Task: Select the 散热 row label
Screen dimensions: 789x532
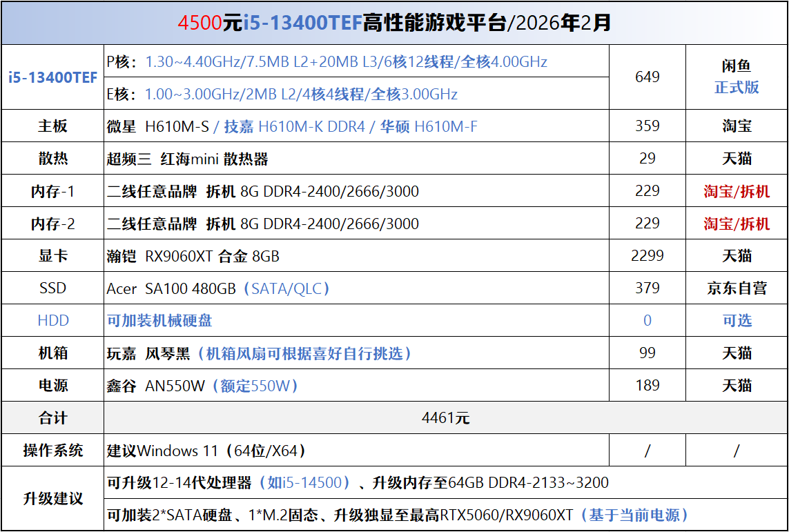Action: tap(53, 159)
